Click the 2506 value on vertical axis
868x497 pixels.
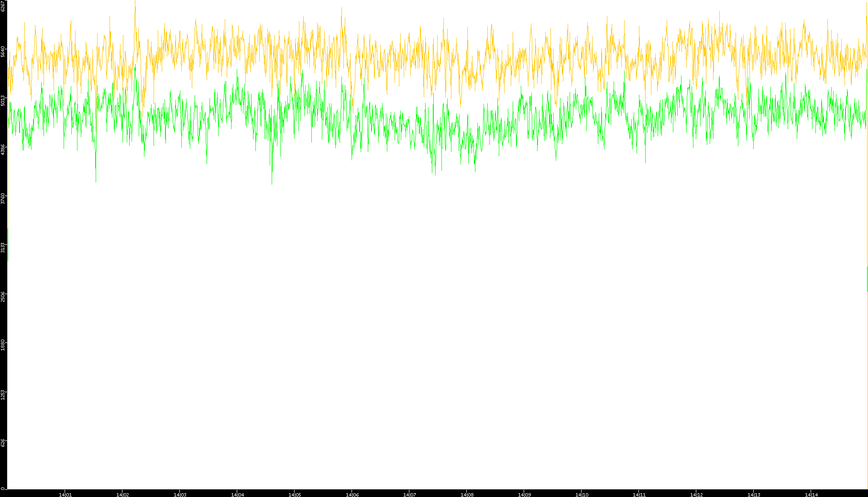3,297
